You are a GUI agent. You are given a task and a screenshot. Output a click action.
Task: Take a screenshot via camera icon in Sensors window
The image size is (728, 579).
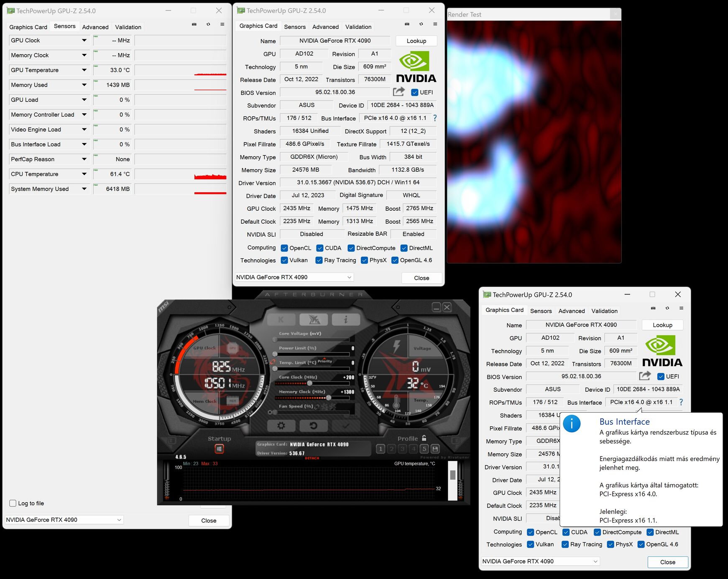[x=194, y=24]
